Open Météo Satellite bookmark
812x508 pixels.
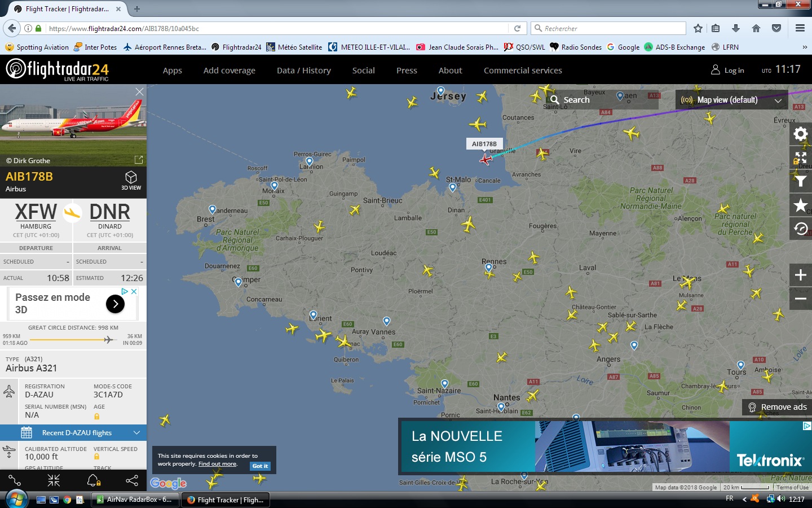pyautogui.click(x=294, y=47)
